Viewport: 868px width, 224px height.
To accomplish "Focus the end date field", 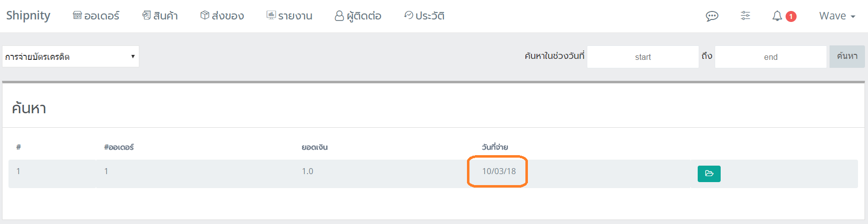I will (x=771, y=57).
